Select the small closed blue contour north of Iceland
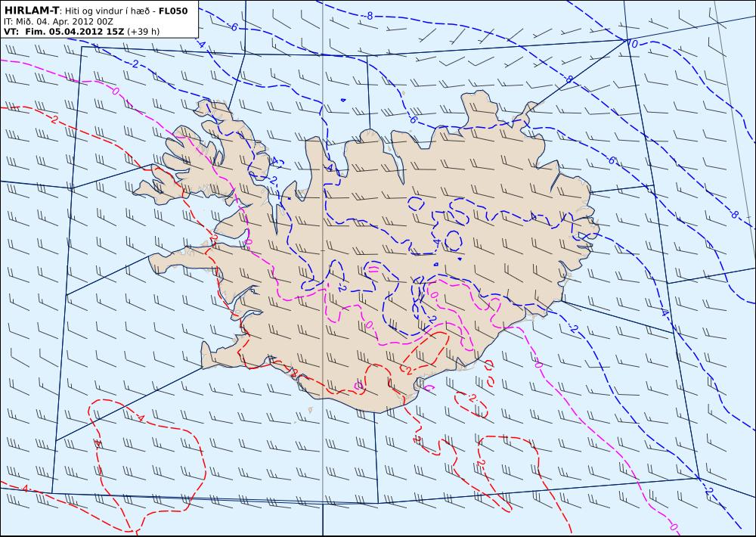 click(342, 100)
